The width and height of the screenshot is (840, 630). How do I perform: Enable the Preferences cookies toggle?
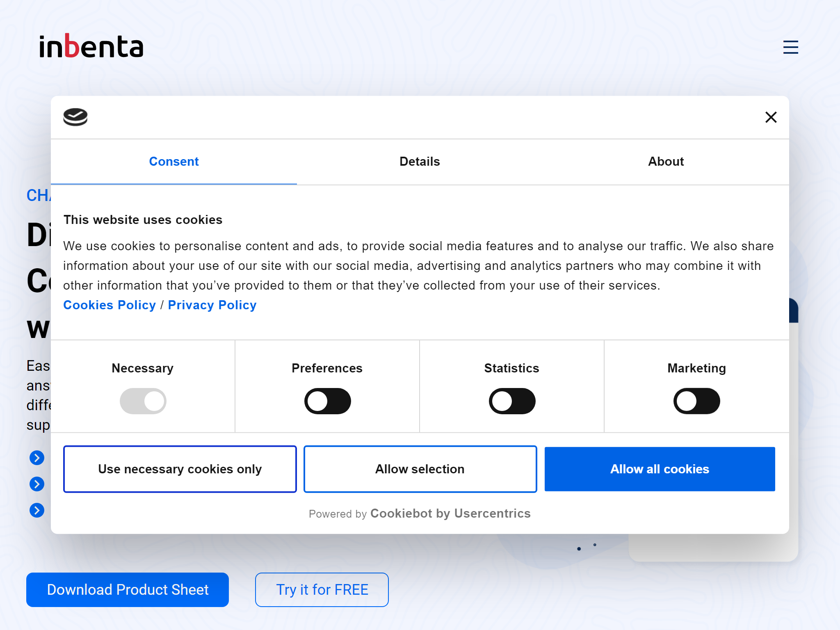point(327,401)
